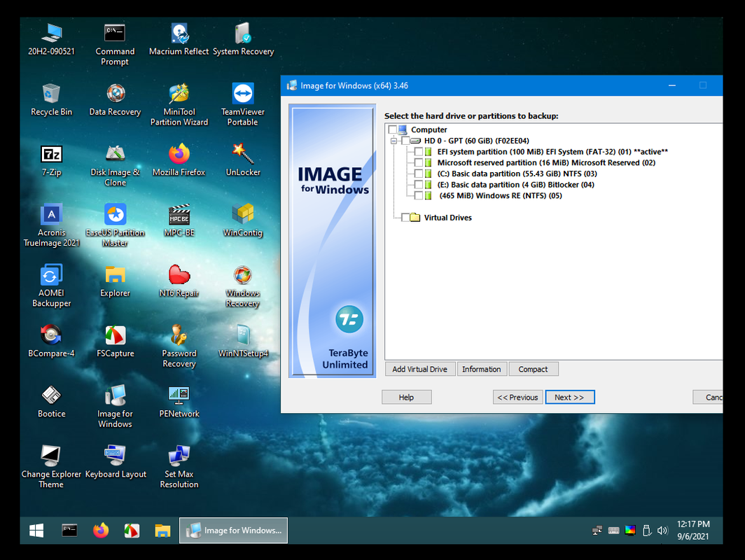
Task: Activate Image for Windows taskbar button
Action: tap(233, 530)
